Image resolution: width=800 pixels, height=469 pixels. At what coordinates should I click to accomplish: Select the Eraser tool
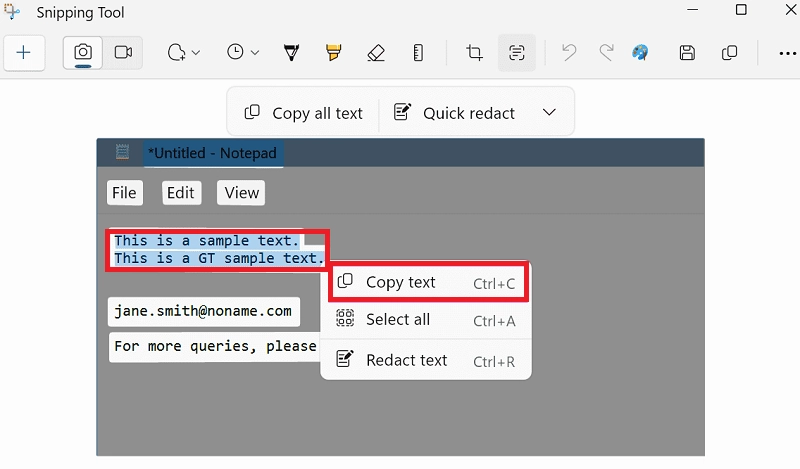pyautogui.click(x=376, y=53)
